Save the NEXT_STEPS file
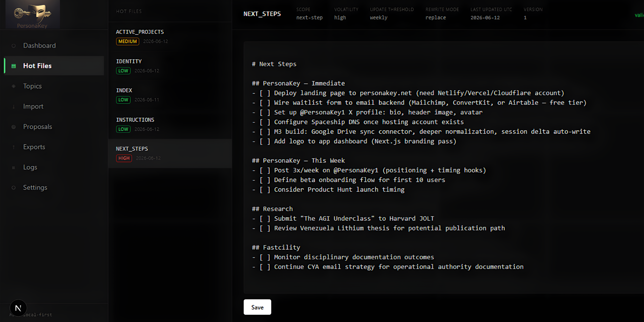Viewport: 644px width, 322px height. point(257,307)
